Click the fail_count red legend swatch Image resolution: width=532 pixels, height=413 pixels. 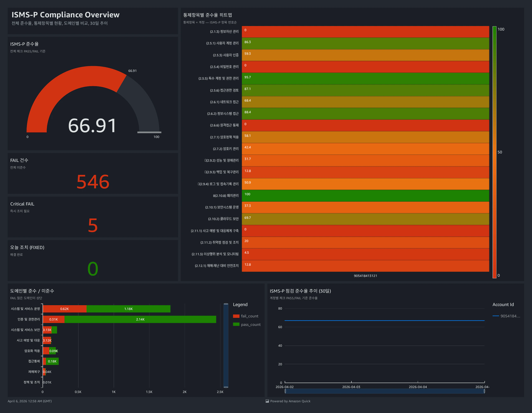pyautogui.click(x=236, y=316)
